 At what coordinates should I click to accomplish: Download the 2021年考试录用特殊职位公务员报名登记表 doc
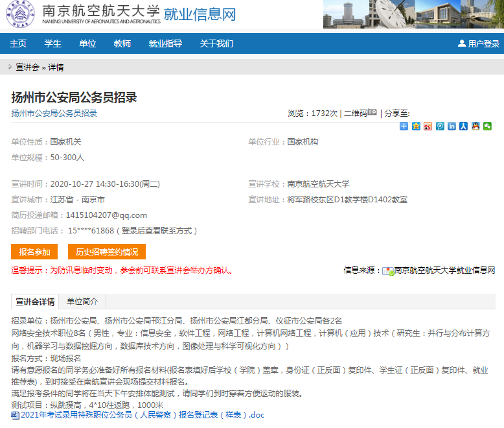point(143,415)
